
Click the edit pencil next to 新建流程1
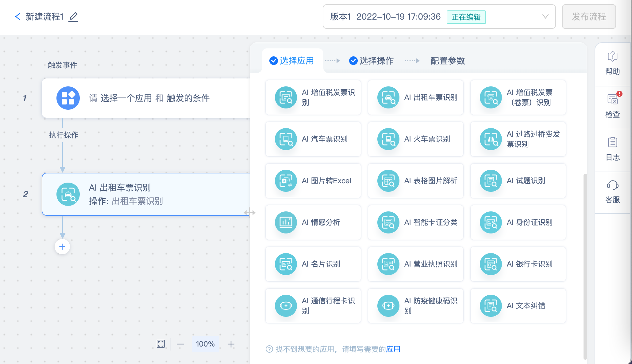pos(73,17)
